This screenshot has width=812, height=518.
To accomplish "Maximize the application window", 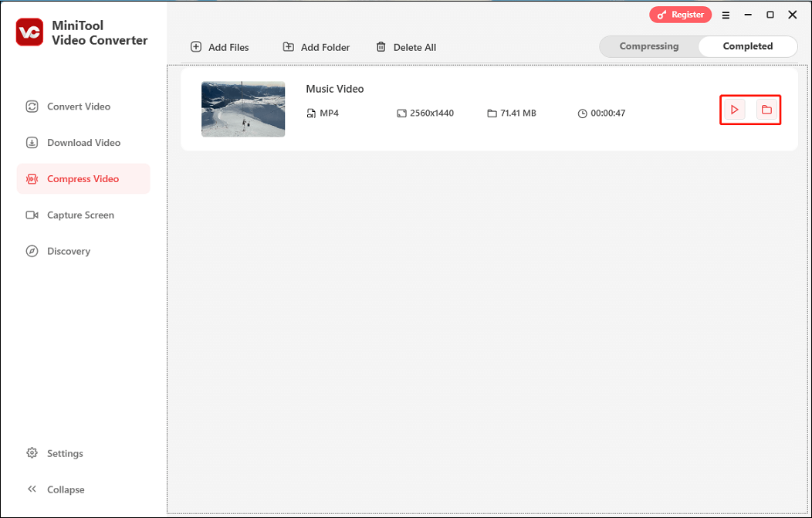I will (x=770, y=15).
